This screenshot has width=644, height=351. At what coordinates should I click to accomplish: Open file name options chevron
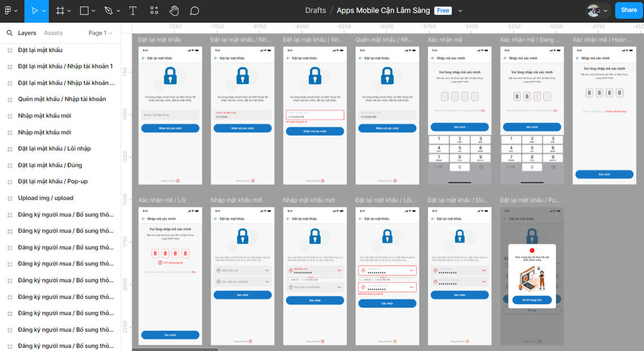[461, 11]
